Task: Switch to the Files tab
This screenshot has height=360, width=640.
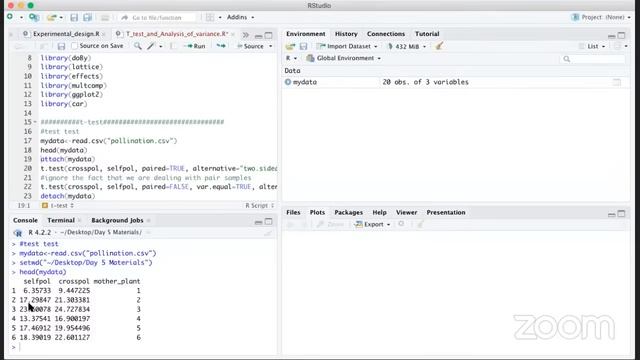Action: point(293,213)
